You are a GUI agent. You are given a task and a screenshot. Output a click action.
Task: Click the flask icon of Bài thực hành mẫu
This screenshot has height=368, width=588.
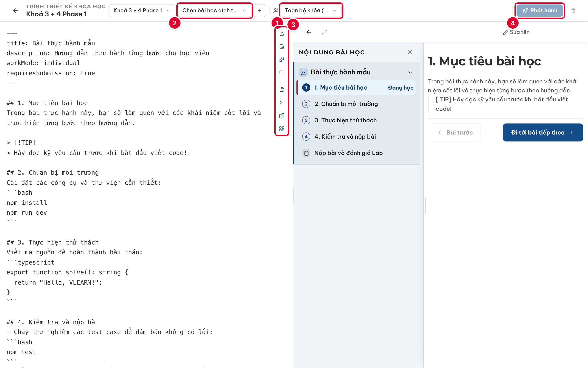point(303,72)
